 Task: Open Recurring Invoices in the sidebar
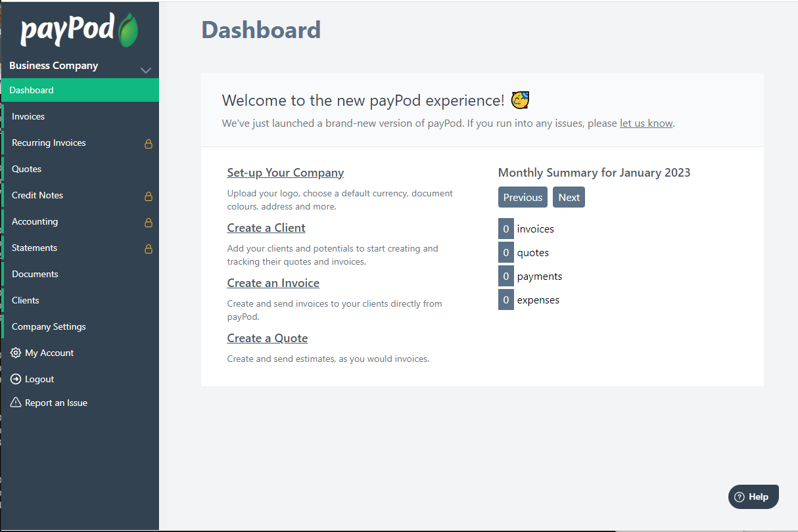pos(80,143)
